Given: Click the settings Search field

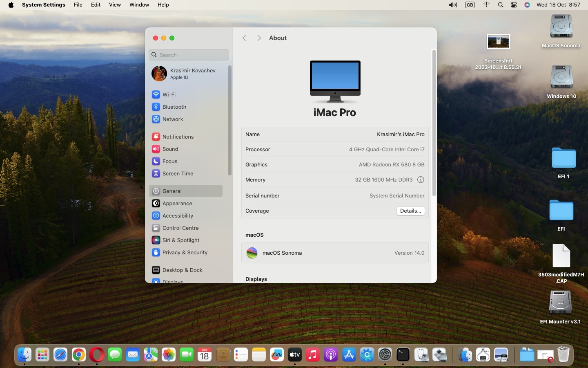Looking at the screenshot, I should [x=189, y=55].
